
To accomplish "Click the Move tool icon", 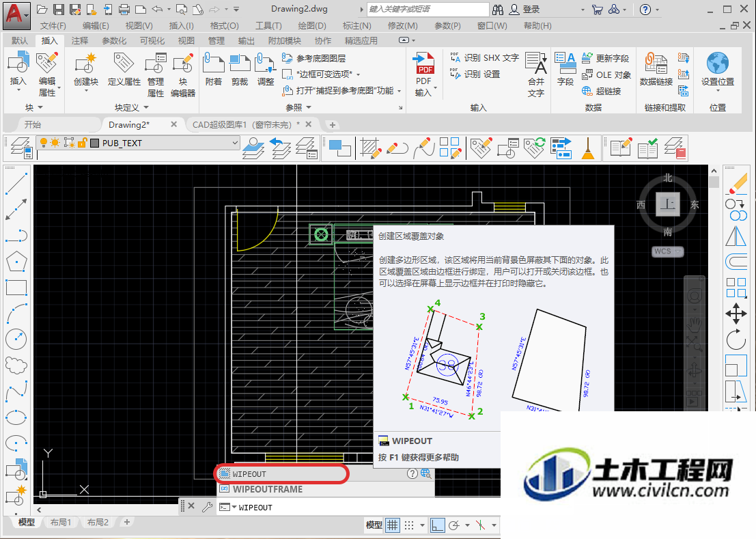I will tap(736, 314).
